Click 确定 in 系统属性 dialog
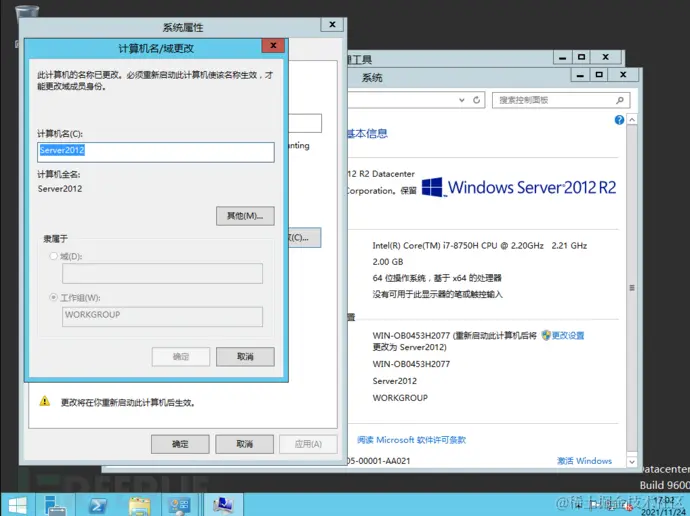Viewport: 690px width, 516px height. [x=180, y=444]
